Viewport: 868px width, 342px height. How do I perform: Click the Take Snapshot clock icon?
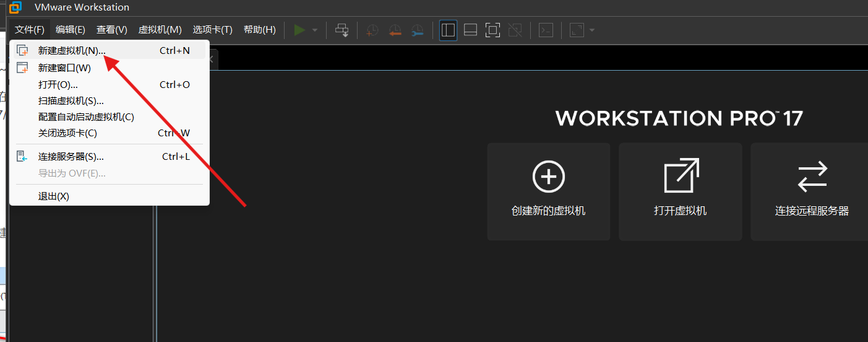pyautogui.click(x=372, y=30)
